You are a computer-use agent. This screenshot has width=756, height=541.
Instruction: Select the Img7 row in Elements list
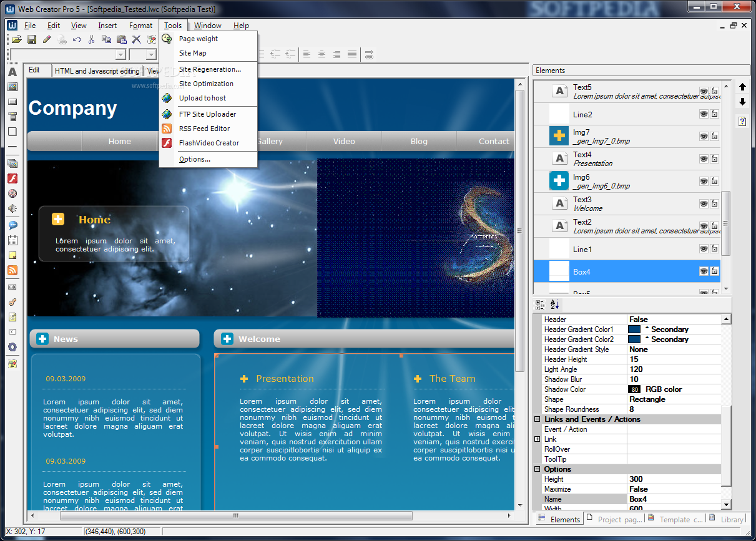click(x=627, y=137)
